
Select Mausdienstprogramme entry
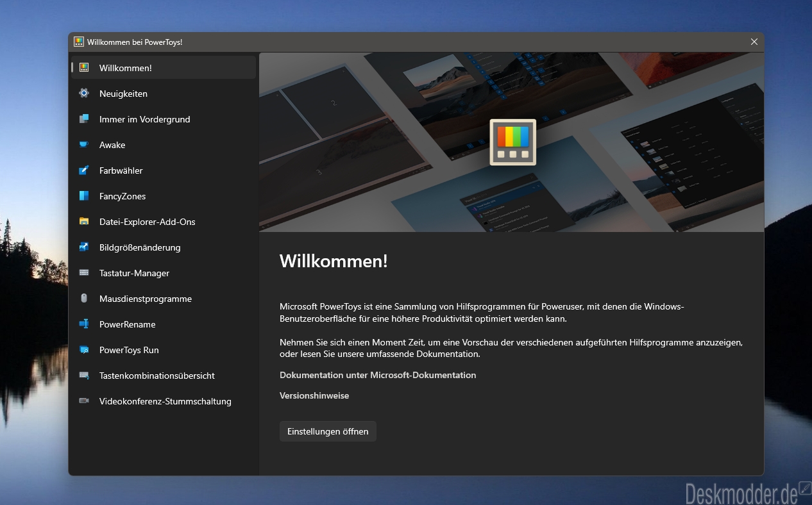(x=164, y=298)
